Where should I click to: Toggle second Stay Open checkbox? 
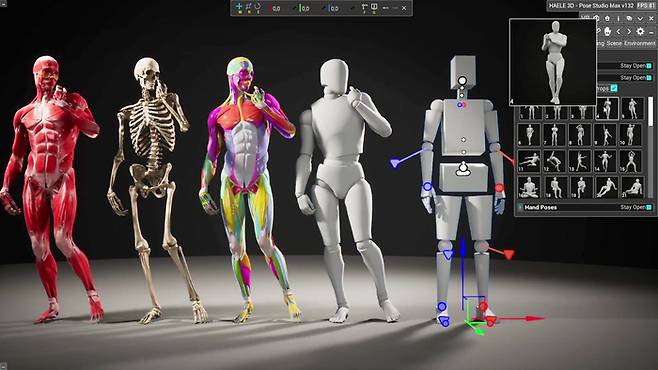(649, 78)
